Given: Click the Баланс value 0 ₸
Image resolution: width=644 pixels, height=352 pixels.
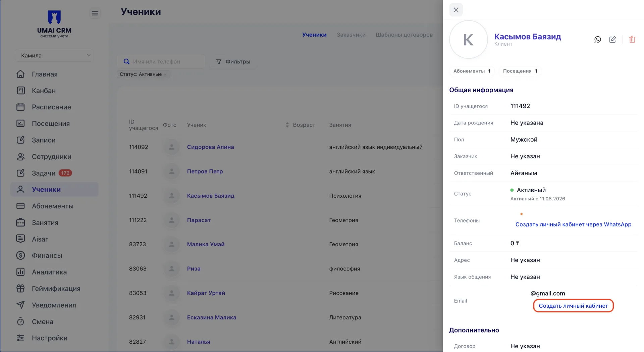Looking at the screenshot, I should (x=515, y=243).
